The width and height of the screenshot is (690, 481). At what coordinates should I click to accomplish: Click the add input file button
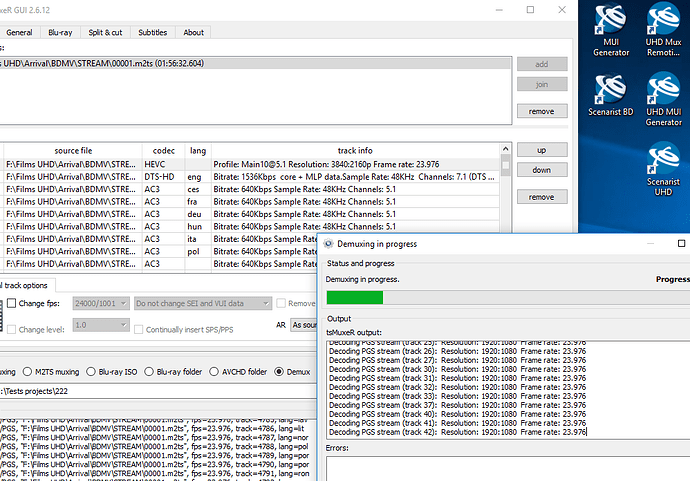click(x=542, y=64)
